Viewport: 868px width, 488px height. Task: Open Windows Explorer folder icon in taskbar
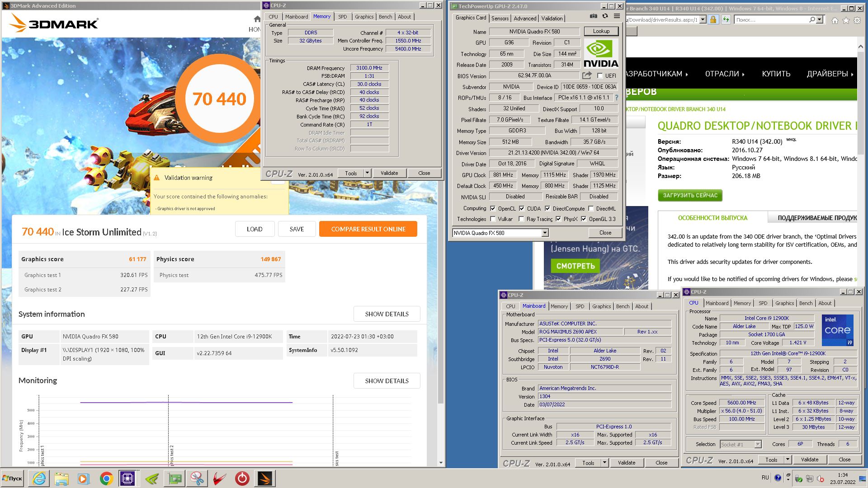pyautogui.click(x=61, y=478)
